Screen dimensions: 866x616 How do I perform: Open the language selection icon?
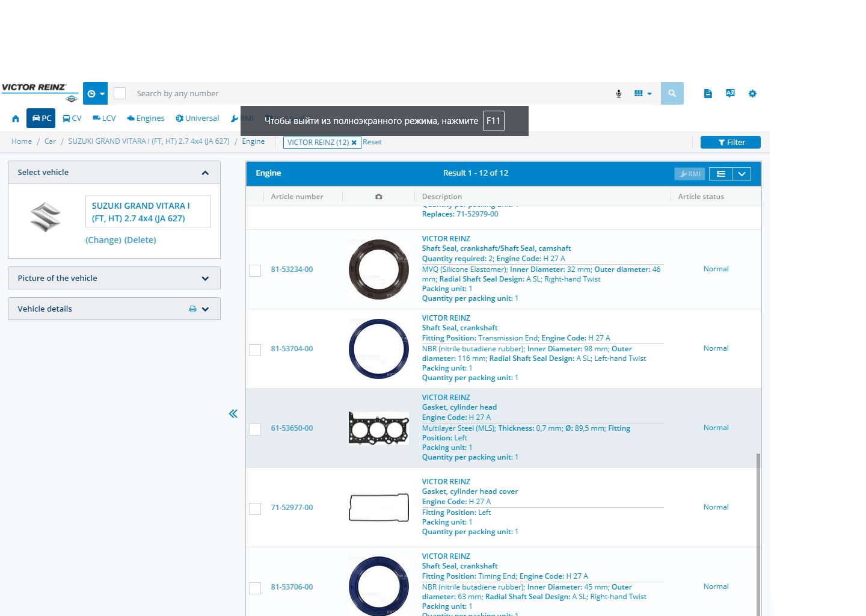[x=730, y=93]
